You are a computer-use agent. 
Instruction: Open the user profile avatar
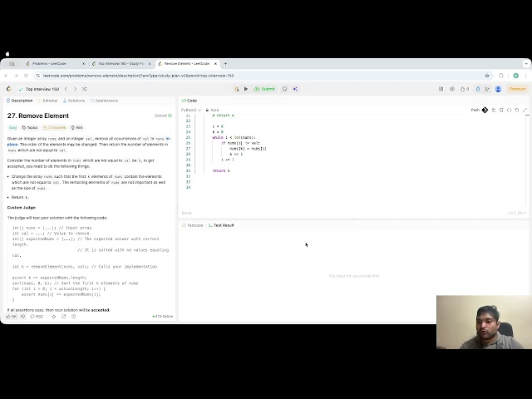[x=498, y=89]
